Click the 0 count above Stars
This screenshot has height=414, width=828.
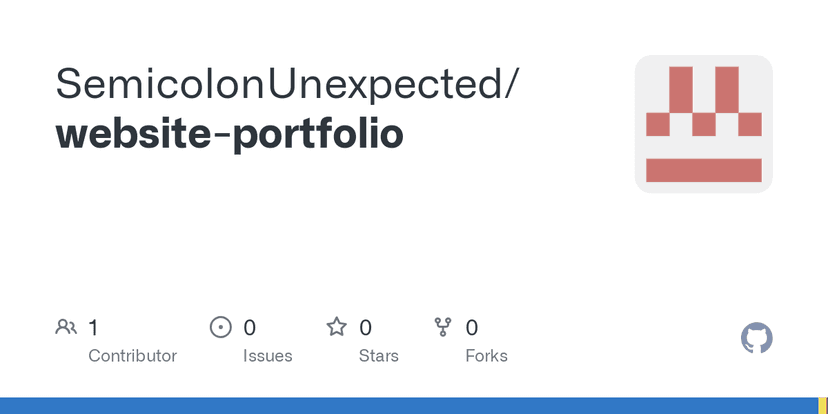(366, 327)
